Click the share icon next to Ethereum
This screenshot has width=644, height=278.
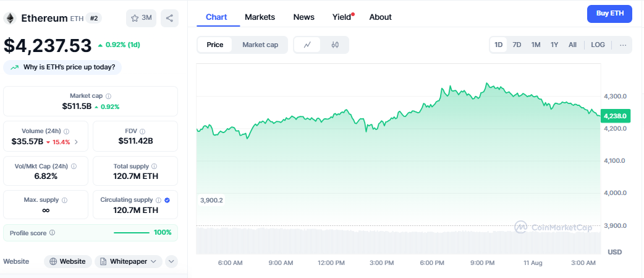pos(169,18)
